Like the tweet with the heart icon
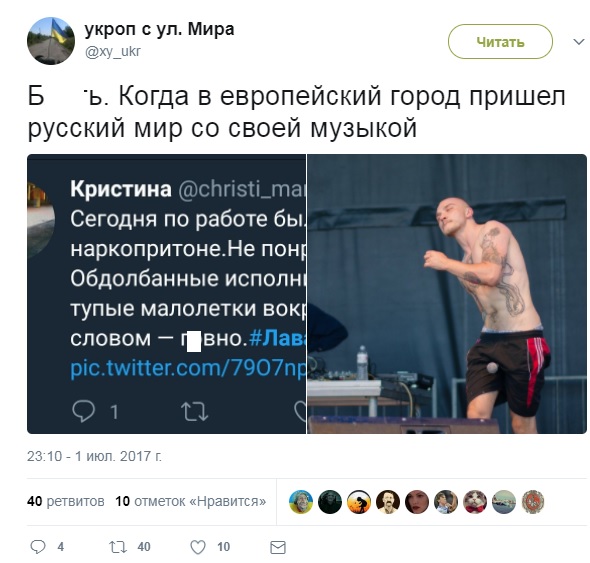 [198, 547]
